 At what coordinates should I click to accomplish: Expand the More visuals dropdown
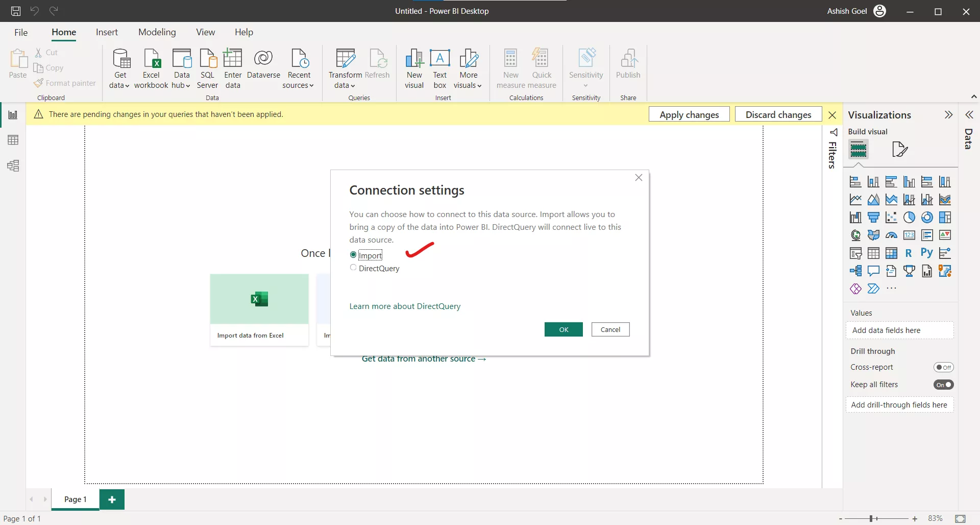(468, 68)
